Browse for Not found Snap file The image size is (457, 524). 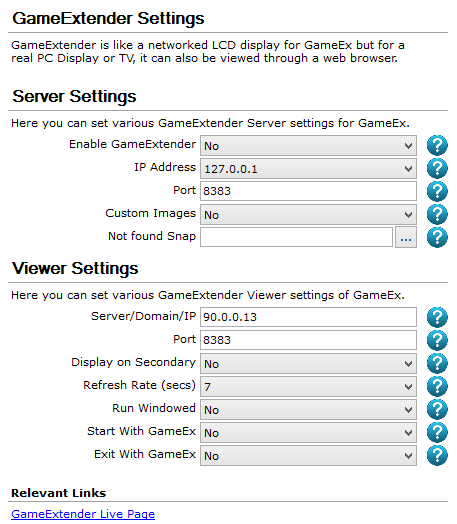coord(406,238)
